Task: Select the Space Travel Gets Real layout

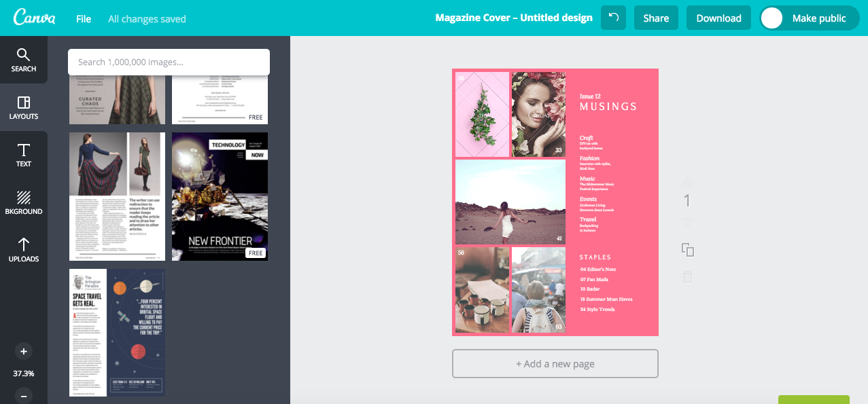Action: tap(117, 333)
